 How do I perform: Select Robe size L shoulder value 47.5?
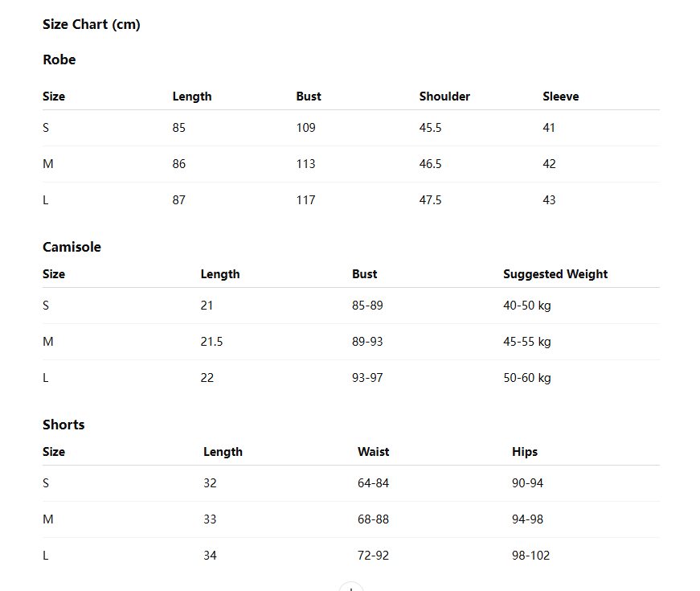click(430, 200)
